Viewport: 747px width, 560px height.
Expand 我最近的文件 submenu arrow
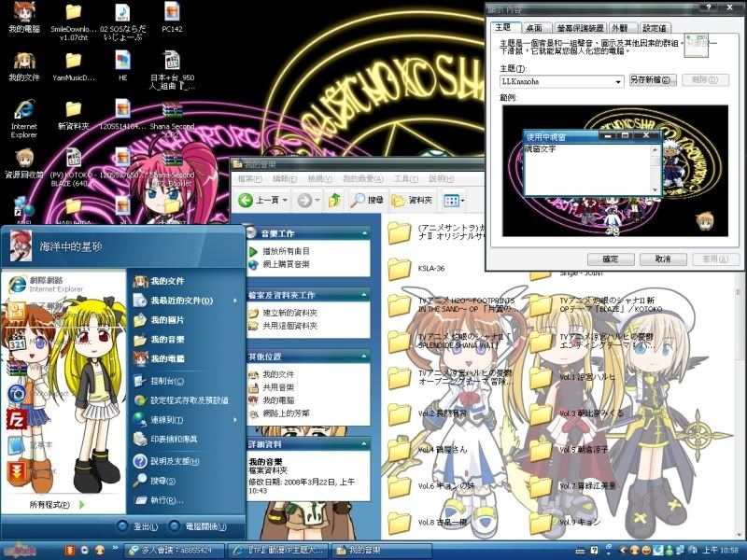click(x=235, y=301)
